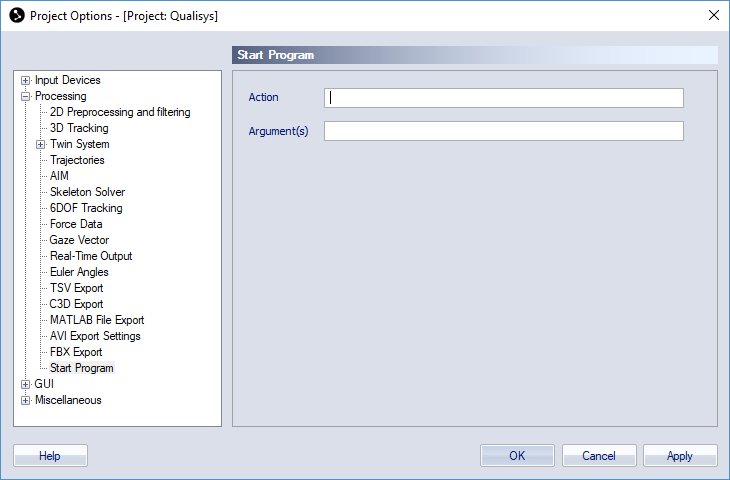The width and height of the screenshot is (730, 480).
Task: Select MATLAB File Export
Action: click(97, 320)
